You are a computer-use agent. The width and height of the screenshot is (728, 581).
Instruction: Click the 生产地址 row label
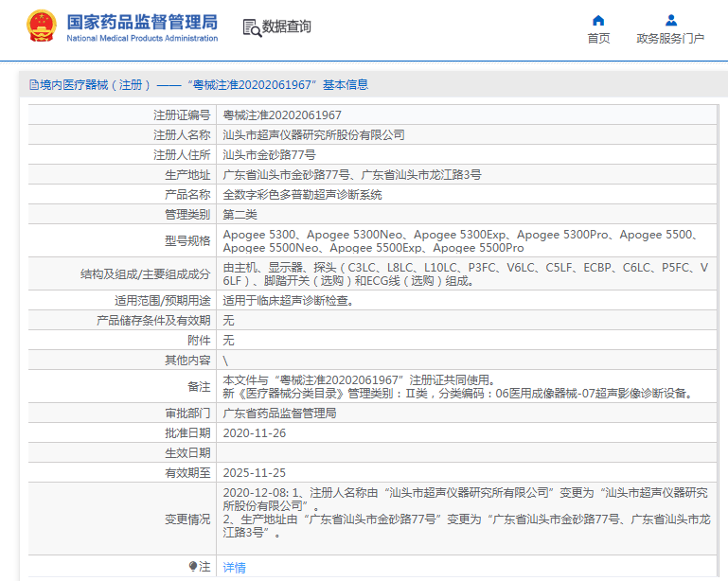coord(187,175)
